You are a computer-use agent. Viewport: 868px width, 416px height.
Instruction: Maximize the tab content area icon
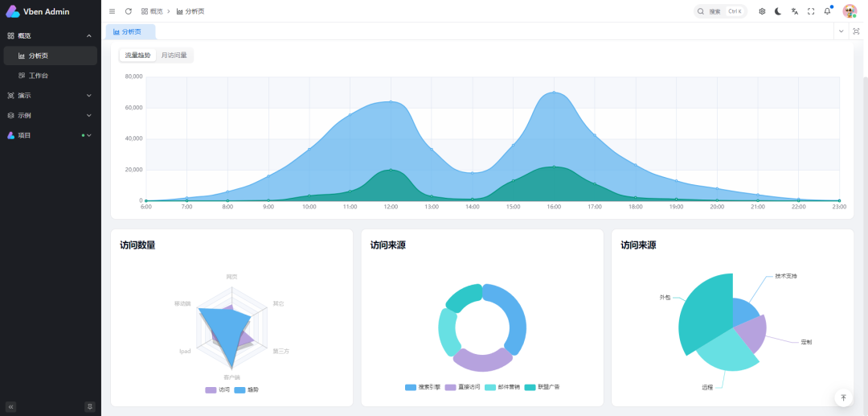(856, 31)
